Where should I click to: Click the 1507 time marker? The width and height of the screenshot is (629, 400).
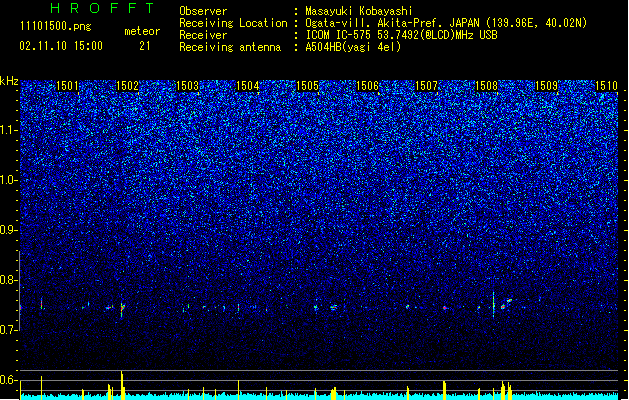426,86
